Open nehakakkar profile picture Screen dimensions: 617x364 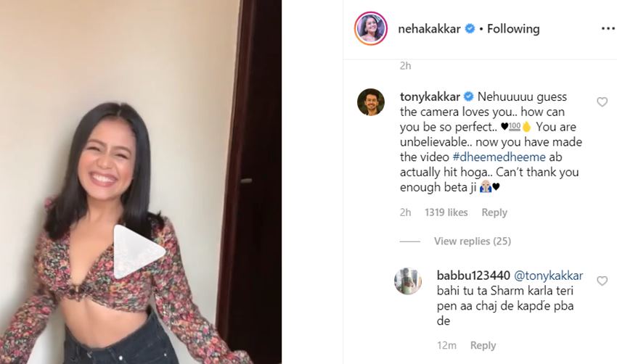point(369,29)
